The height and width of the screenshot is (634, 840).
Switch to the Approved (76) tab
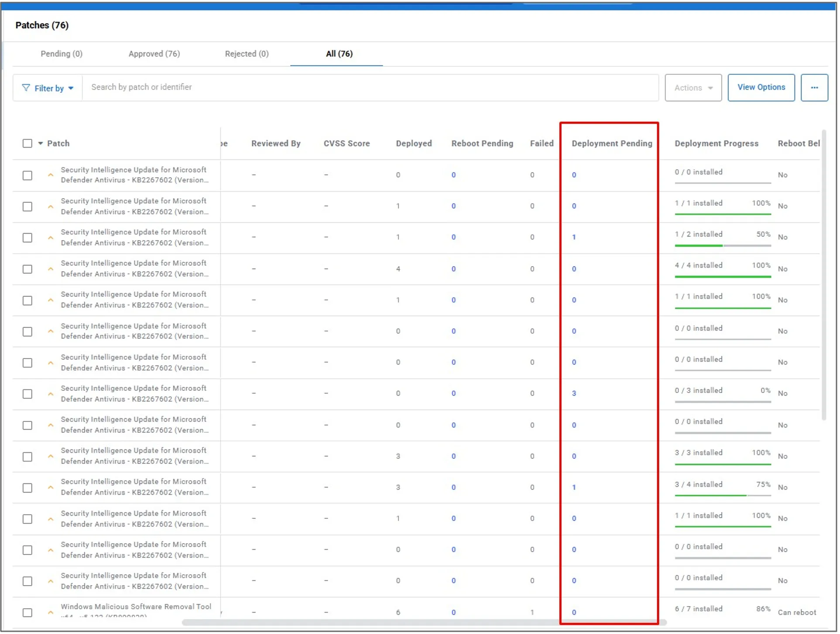[154, 54]
